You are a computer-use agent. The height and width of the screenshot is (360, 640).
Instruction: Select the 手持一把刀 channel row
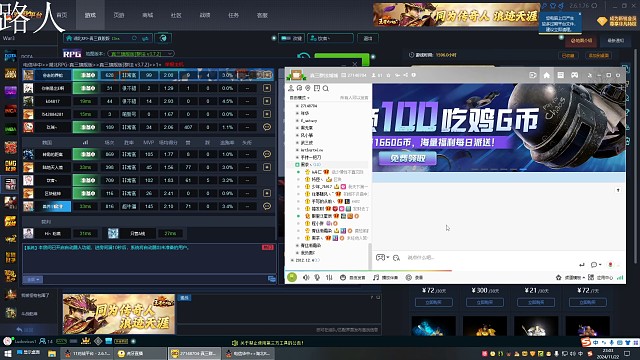point(311,157)
